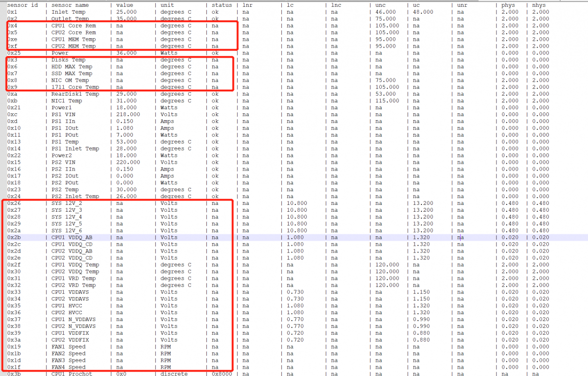This screenshot has height=376, width=588.
Task: Select the 'Inlet Temp' sensor name
Action: click(x=68, y=12)
